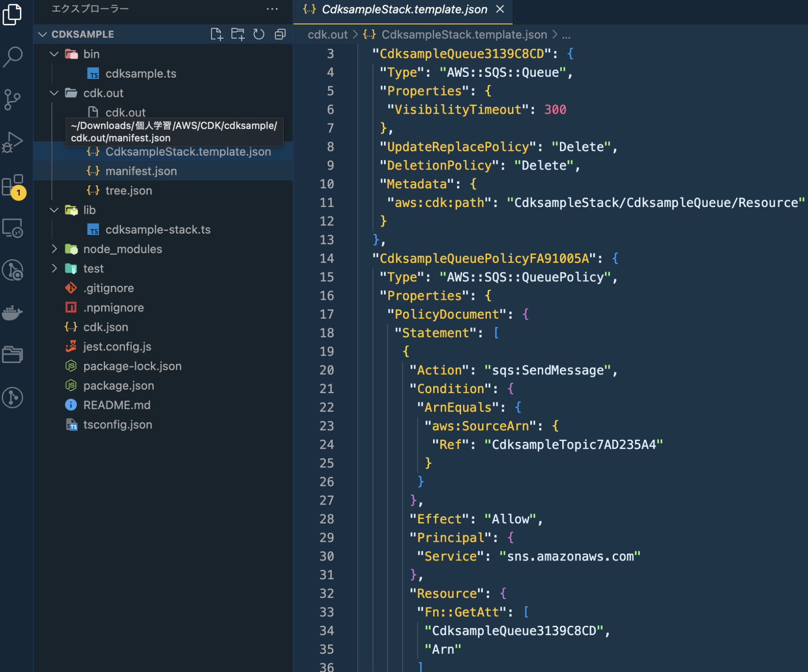Screen dimensions: 808x672
Task: Collapse all folders in explorer
Action: click(280, 34)
